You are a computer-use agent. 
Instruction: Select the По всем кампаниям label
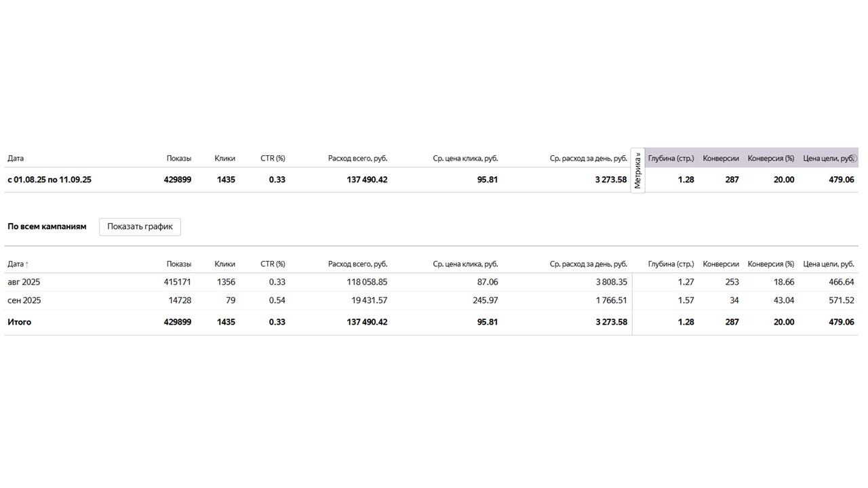click(x=47, y=226)
